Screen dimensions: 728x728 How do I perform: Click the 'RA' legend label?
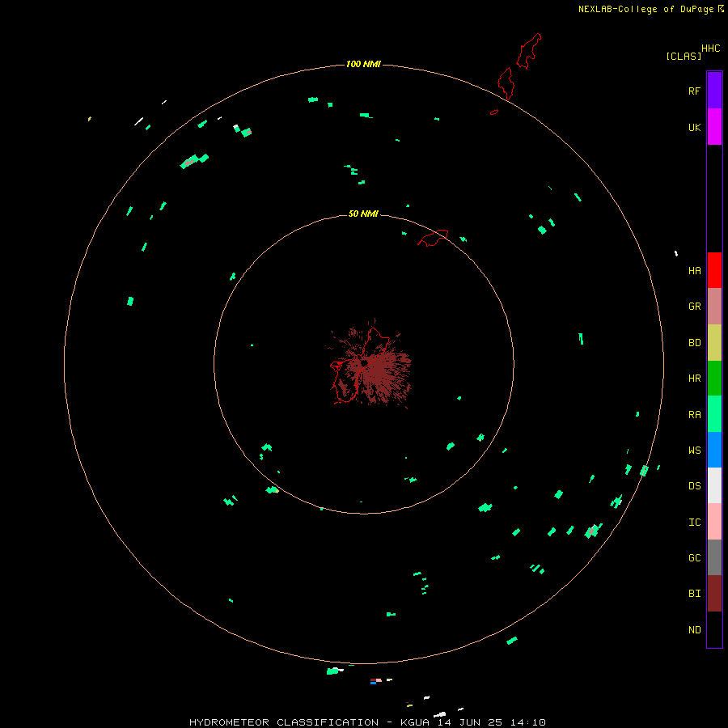pos(694,415)
